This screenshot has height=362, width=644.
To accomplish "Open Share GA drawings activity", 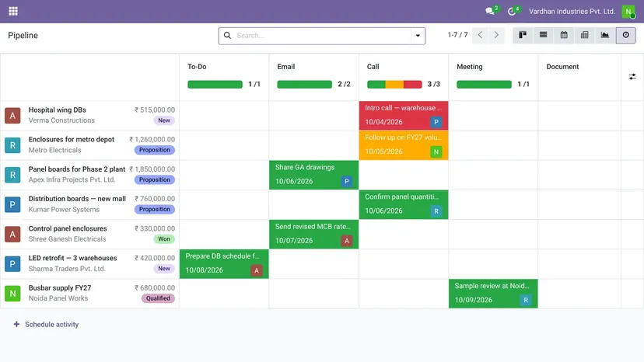I will pos(313,175).
